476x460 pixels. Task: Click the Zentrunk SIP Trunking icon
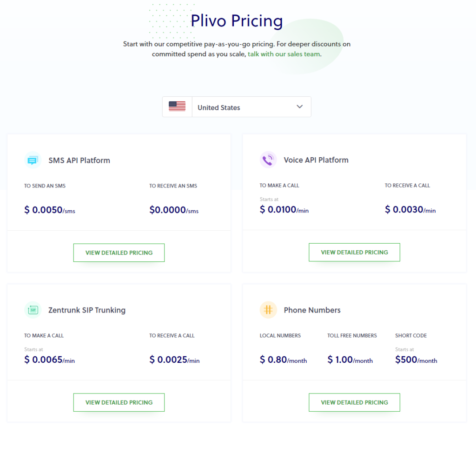click(x=33, y=310)
